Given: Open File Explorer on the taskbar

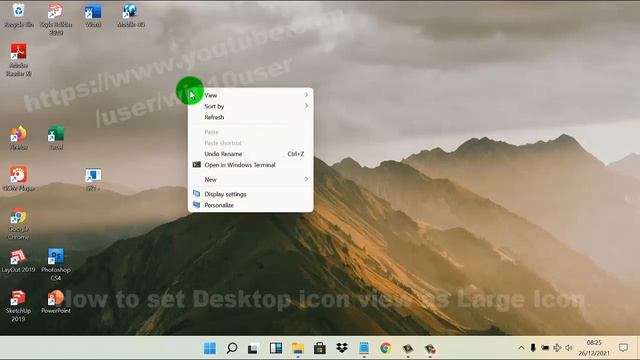Looking at the screenshot, I should (x=298, y=348).
